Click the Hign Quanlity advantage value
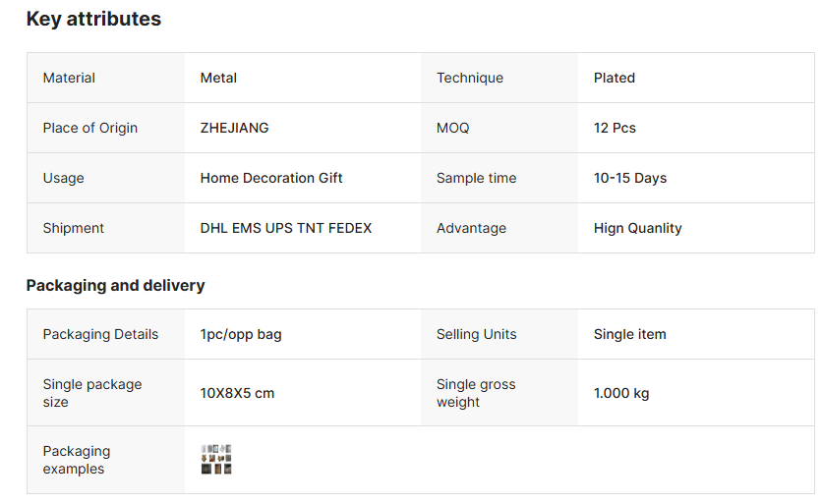822x504 pixels. [637, 228]
